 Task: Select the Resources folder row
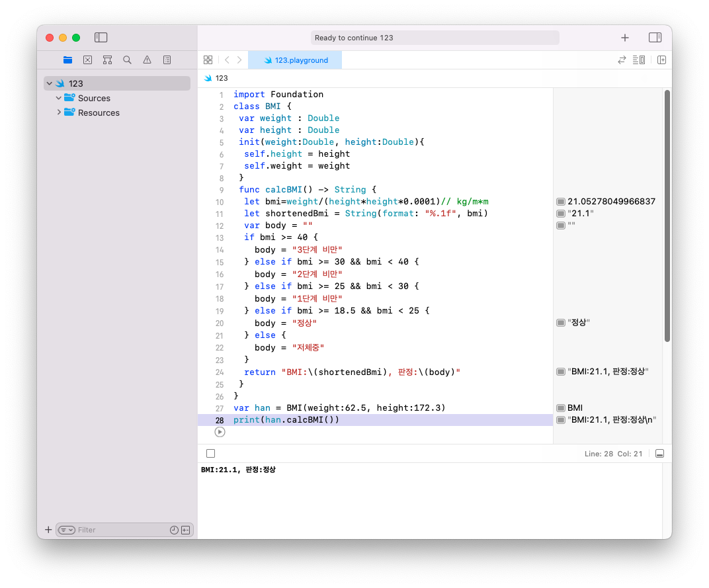117,112
